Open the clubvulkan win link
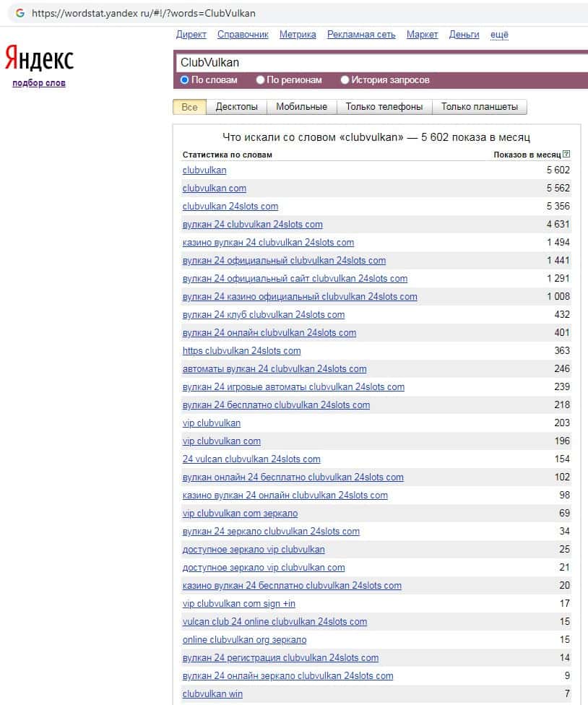 (x=212, y=693)
